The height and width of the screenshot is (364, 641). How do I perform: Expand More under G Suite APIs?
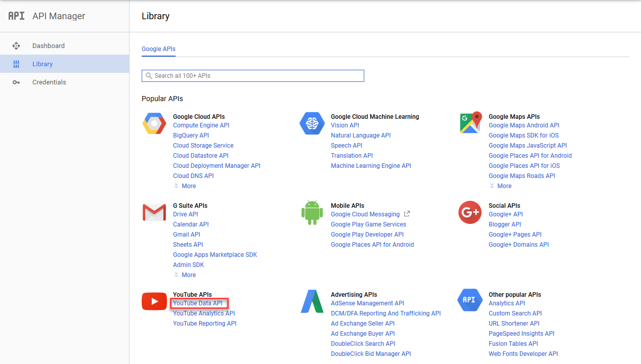pos(185,275)
